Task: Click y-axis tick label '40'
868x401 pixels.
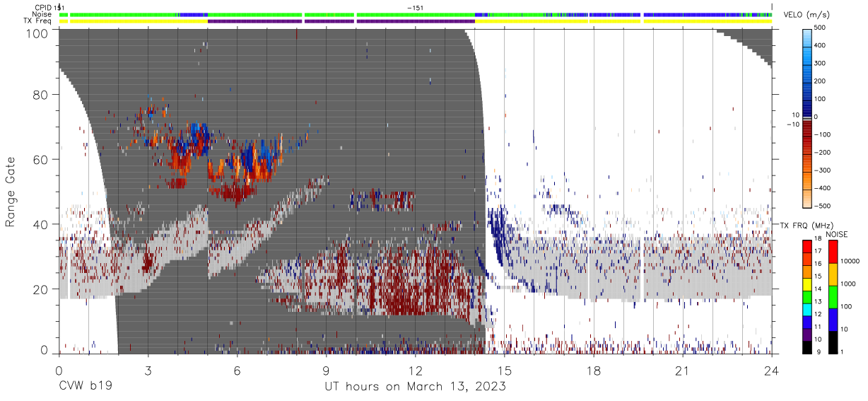Action: pos(41,224)
